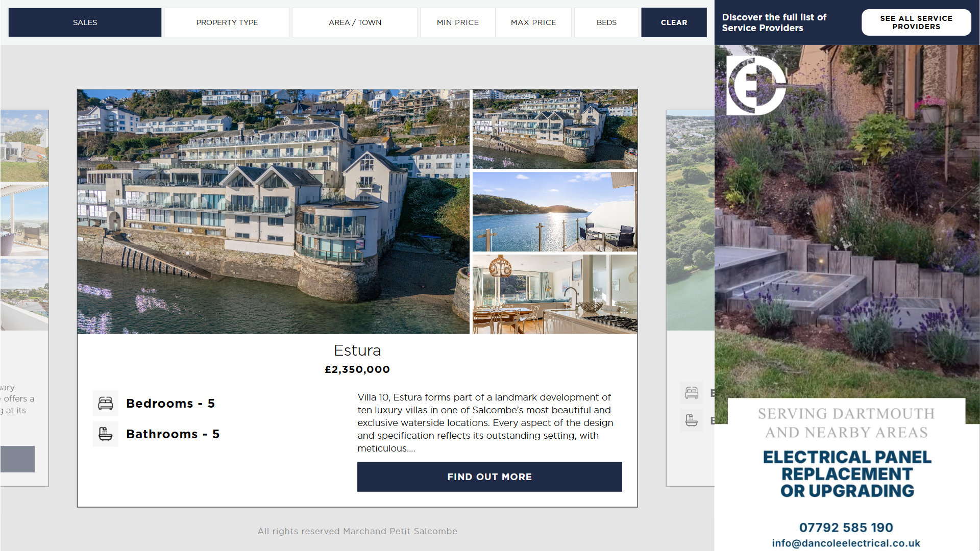The height and width of the screenshot is (551, 980).
Task: View the sea view balcony thumbnail
Action: click(555, 212)
